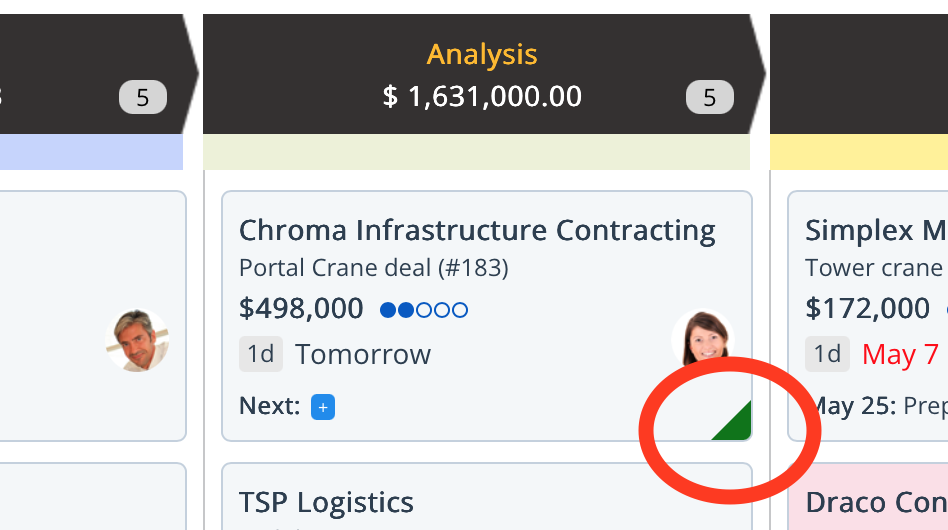
Task: Click the red May 7 due date
Action: [900, 354]
